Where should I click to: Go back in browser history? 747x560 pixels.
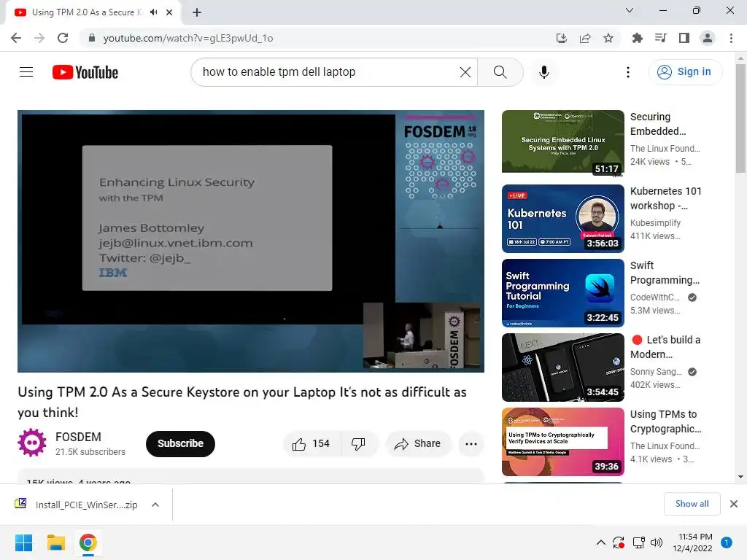tap(16, 38)
